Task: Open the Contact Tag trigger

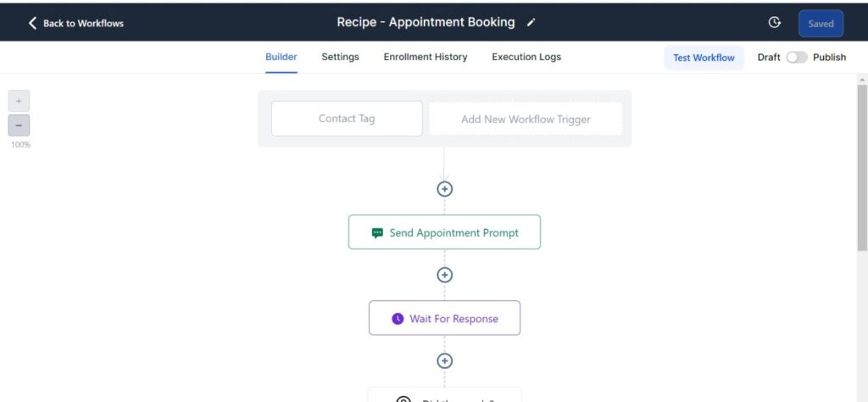Action: point(347,119)
